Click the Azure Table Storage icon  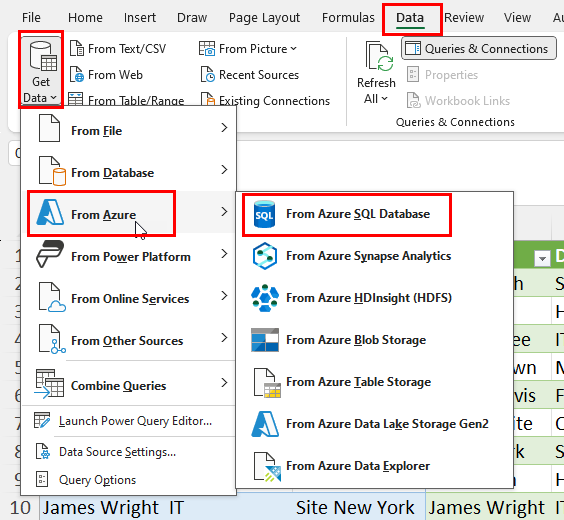[x=267, y=383]
